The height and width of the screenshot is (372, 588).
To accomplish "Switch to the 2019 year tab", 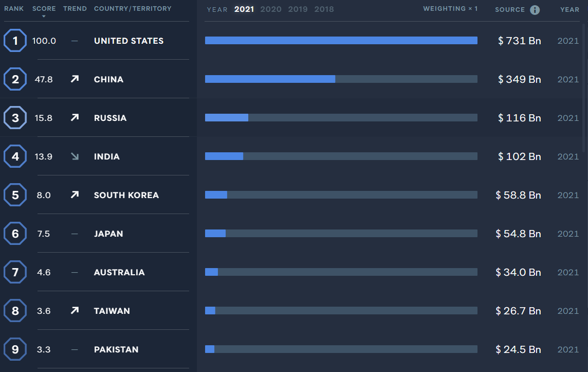I will (298, 9).
